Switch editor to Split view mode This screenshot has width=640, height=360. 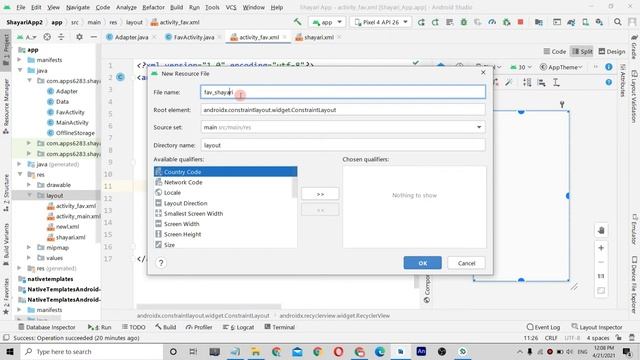click(582, 51)
